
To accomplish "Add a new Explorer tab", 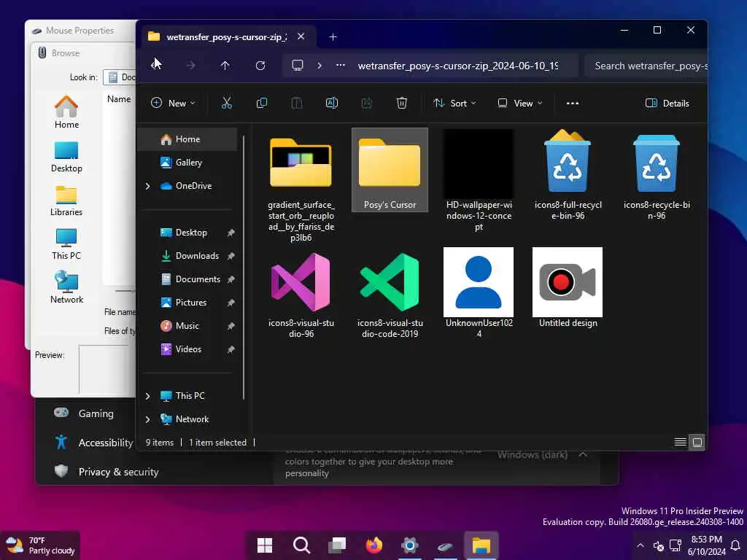I will click(x=333, y=36).
